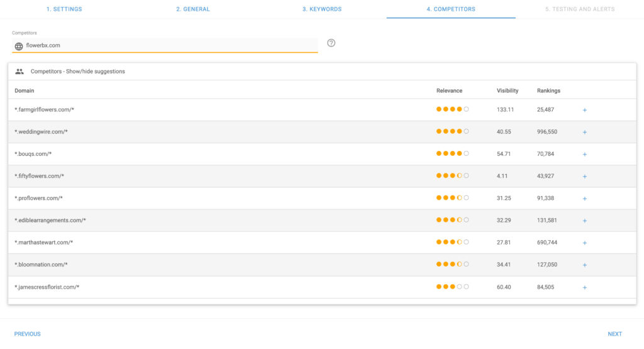
Task: Select the *.farmgirlflowers.com/* domain
Action: (45, 109)
